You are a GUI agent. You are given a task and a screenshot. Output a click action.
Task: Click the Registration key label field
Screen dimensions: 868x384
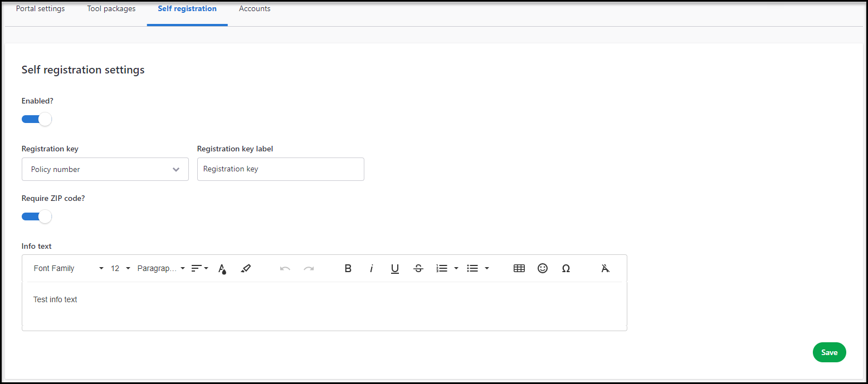tap(281, 169)
